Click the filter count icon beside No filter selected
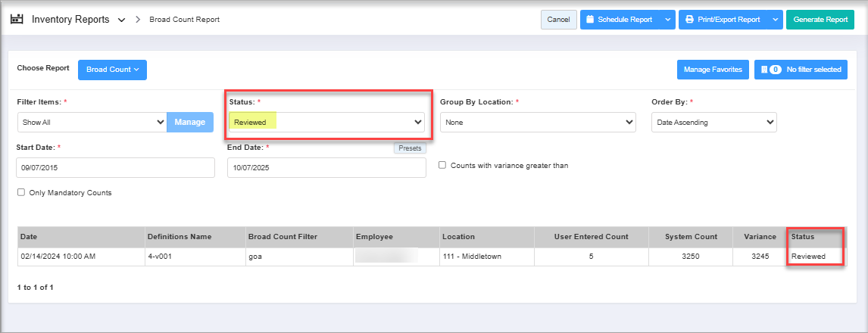 [770, 70]
